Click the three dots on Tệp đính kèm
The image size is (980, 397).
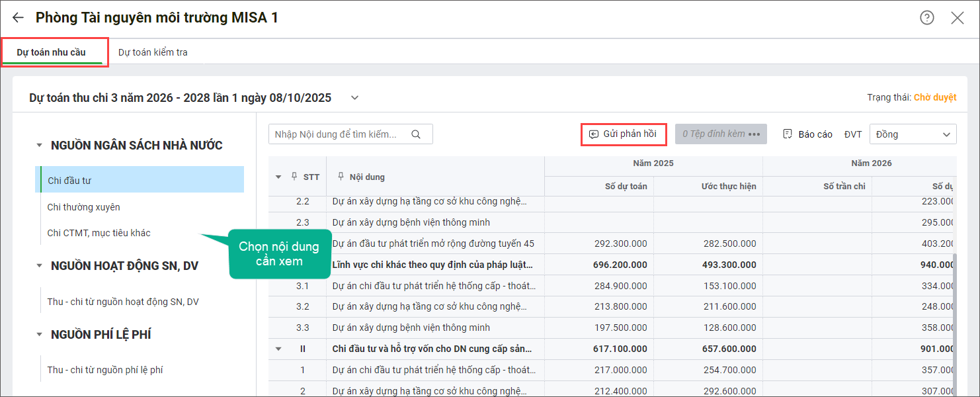755,134
